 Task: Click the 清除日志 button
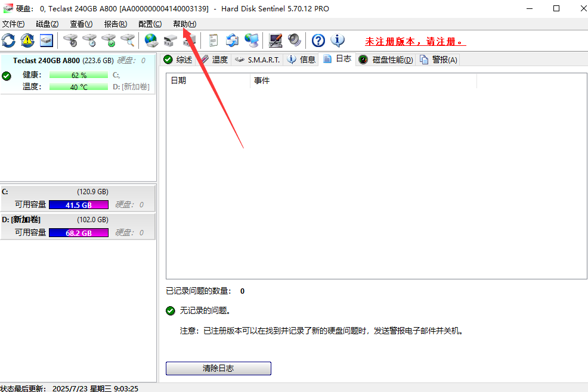[x=218, y=368]
